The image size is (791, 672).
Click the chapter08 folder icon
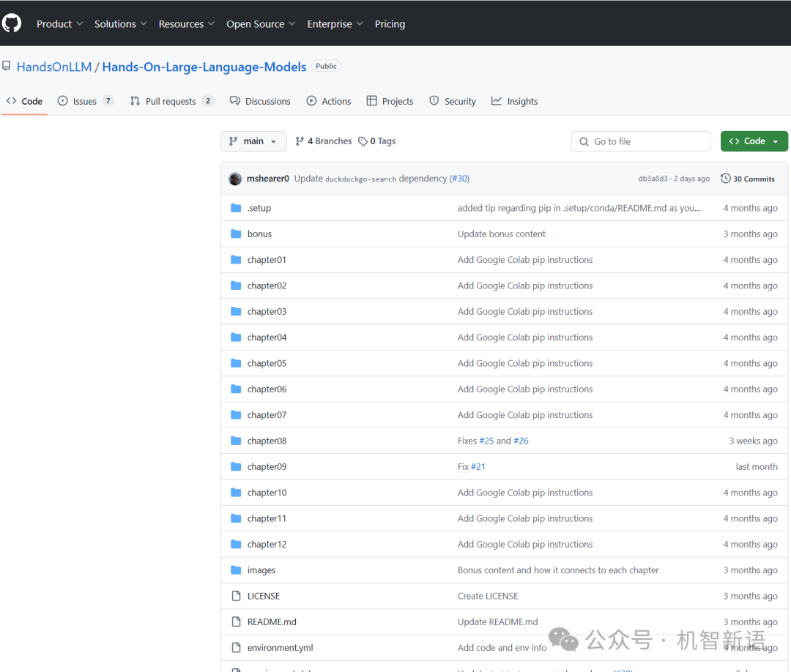[x=236, y=441]
